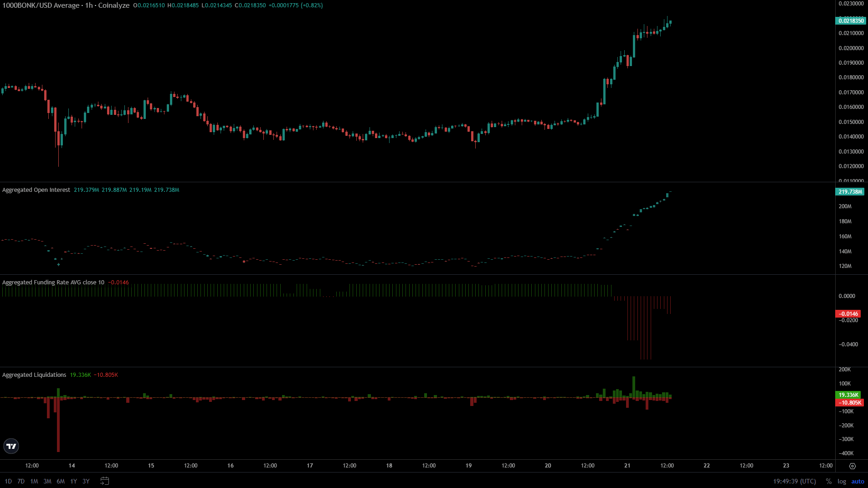Click the Aggregated Liquidations indicator label
Screen dimensions: 868x488
[34, 375]
